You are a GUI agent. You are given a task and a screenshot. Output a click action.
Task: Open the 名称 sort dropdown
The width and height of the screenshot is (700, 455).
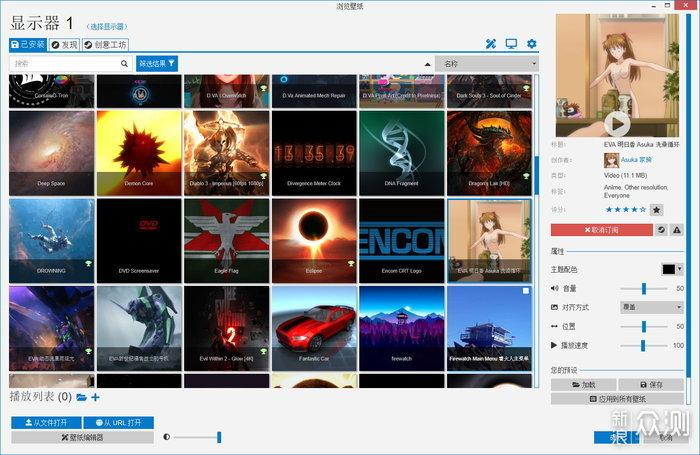coord(487,64)
